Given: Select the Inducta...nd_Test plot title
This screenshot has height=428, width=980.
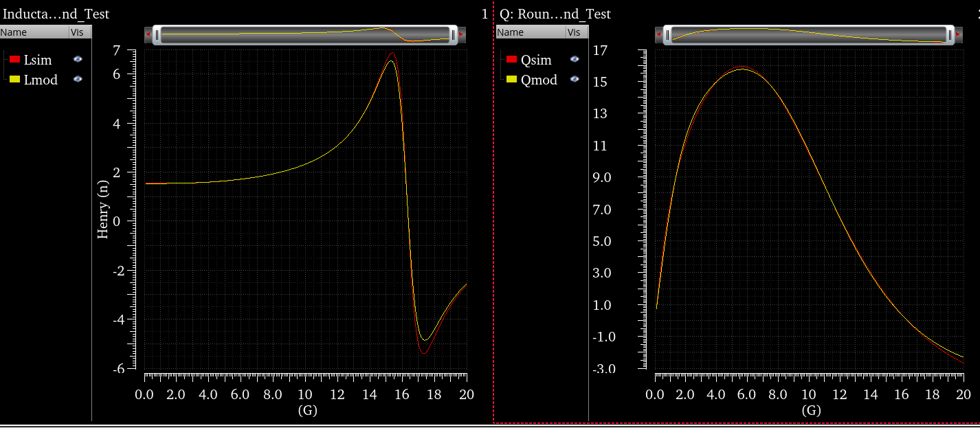Looking at the screenshot, I should [x=56, y=14].
